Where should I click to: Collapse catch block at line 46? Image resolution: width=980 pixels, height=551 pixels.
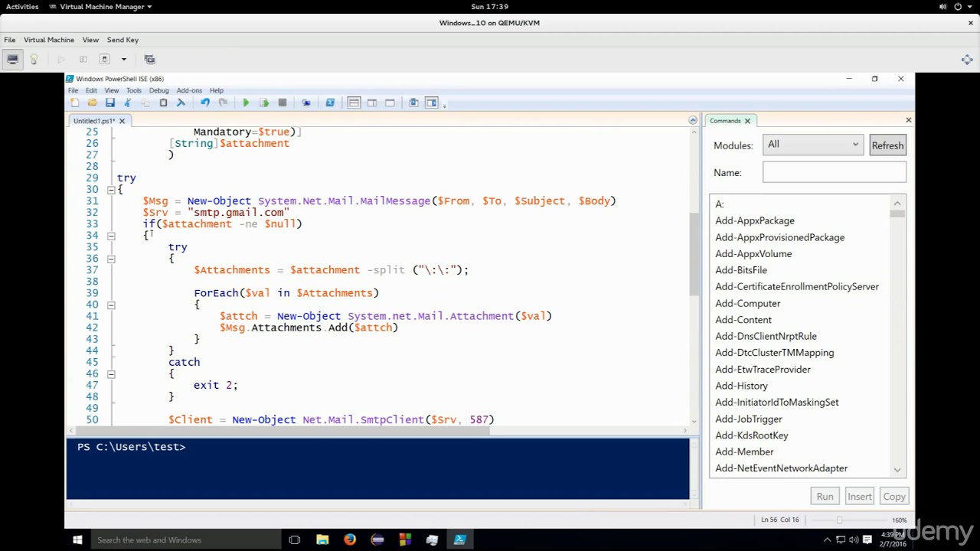click(111, 373)
